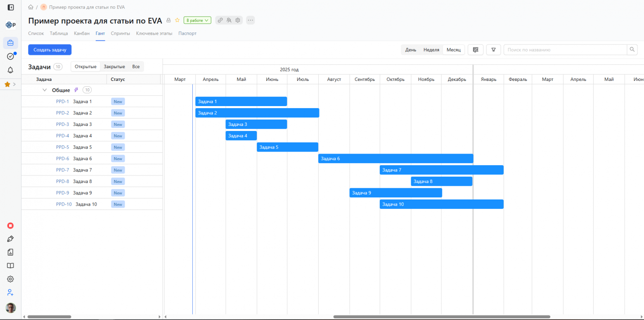Open Gantt display settings table icon
This screenshot has width=644, height=320.
coord(476,50)
